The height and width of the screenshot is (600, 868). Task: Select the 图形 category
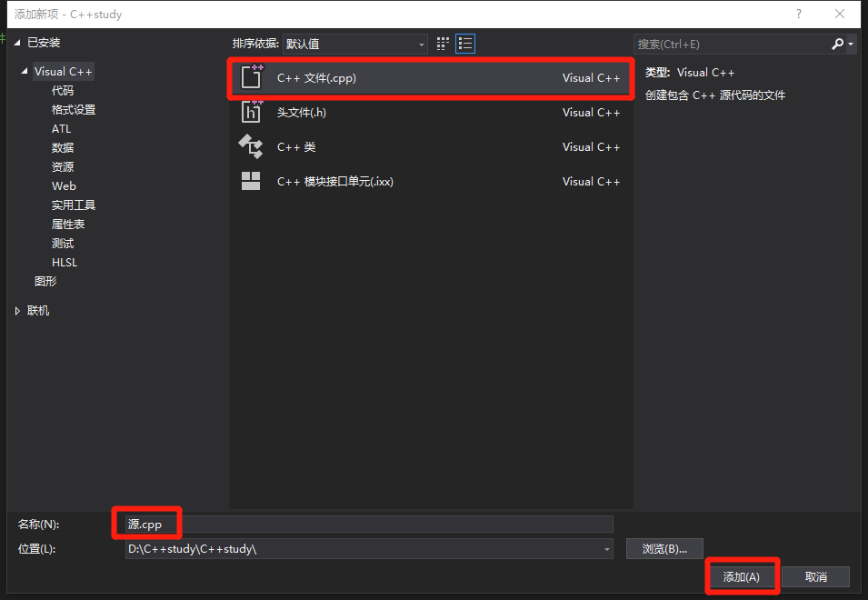pyautogui.click(x=45, y=281)
